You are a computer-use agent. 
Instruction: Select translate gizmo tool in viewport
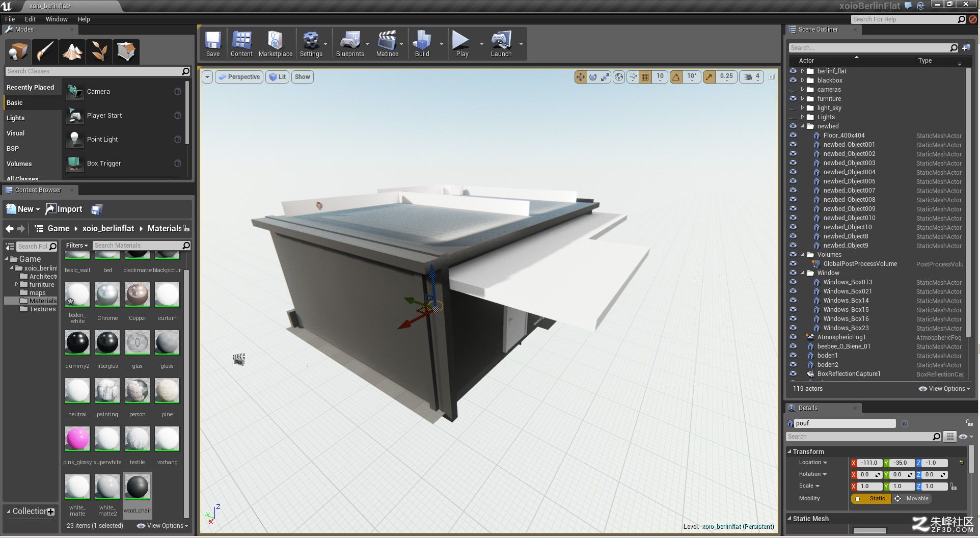pos(580,77)
